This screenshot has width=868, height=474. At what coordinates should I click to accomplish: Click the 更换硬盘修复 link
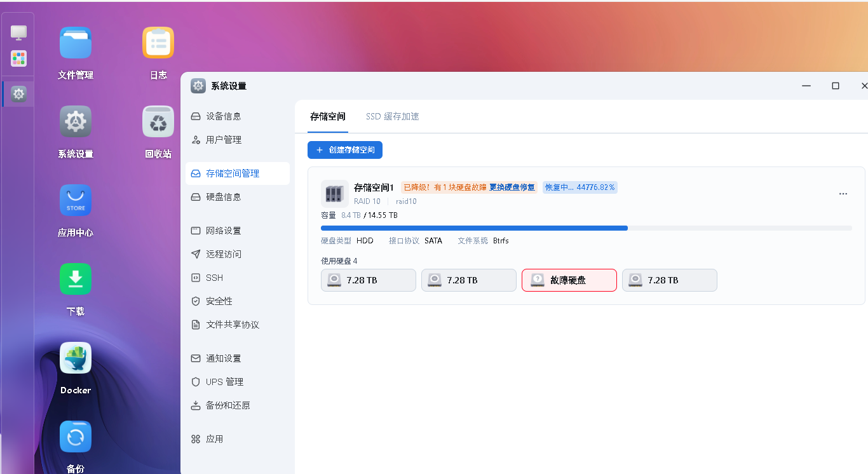click(512, 187)
